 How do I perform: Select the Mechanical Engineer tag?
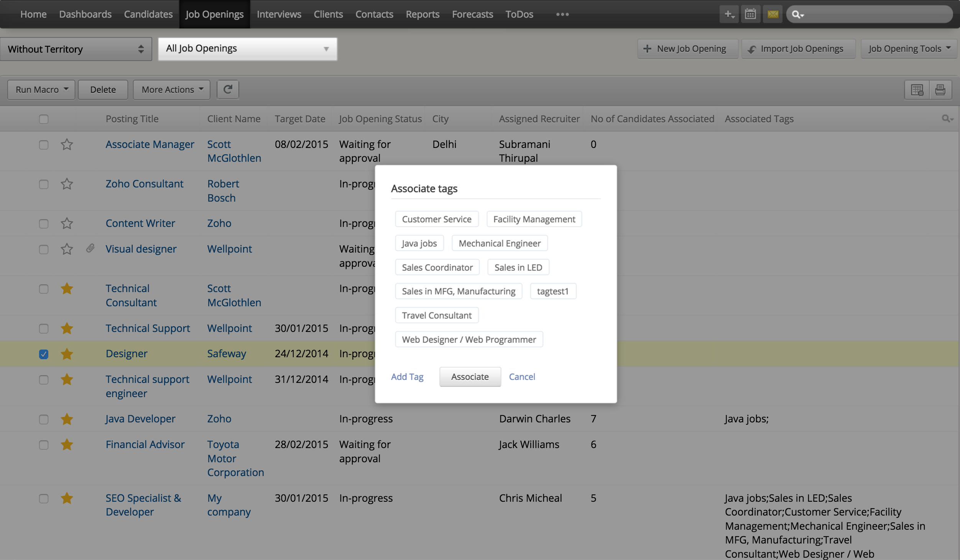[499, 243]
